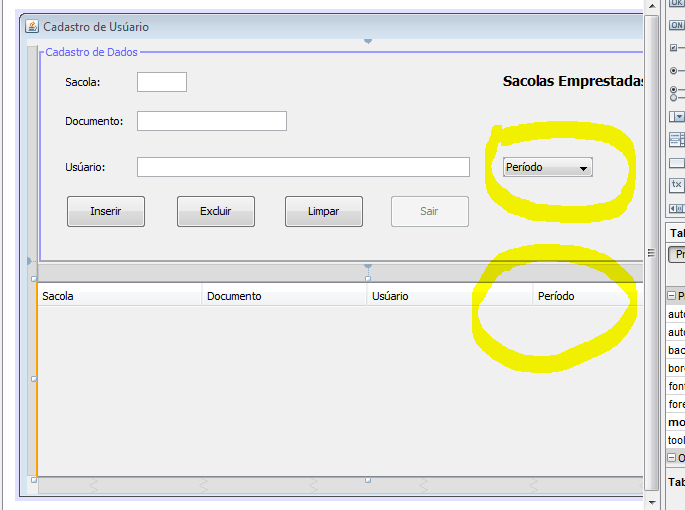This screenshot has height=510, width=685.
Task: Click the Sacola text input box
Action: [x=162, y=82]
